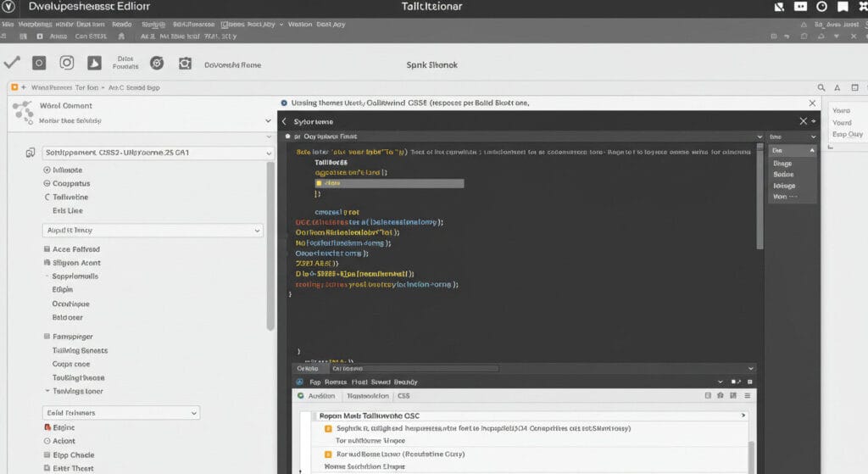Click the Eisp Ozy link in right panel
This screenshot has width=868, height=474.
(x=847, y=134)
